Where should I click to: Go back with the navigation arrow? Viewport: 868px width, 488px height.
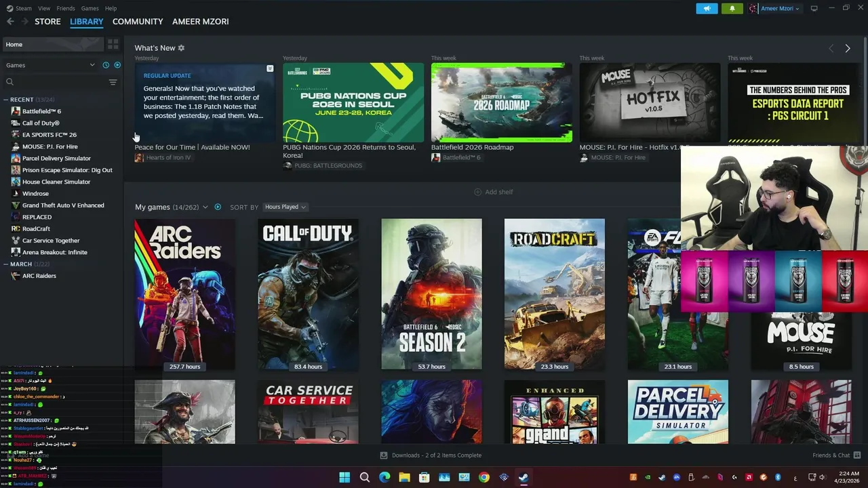[x=10, y=22]
